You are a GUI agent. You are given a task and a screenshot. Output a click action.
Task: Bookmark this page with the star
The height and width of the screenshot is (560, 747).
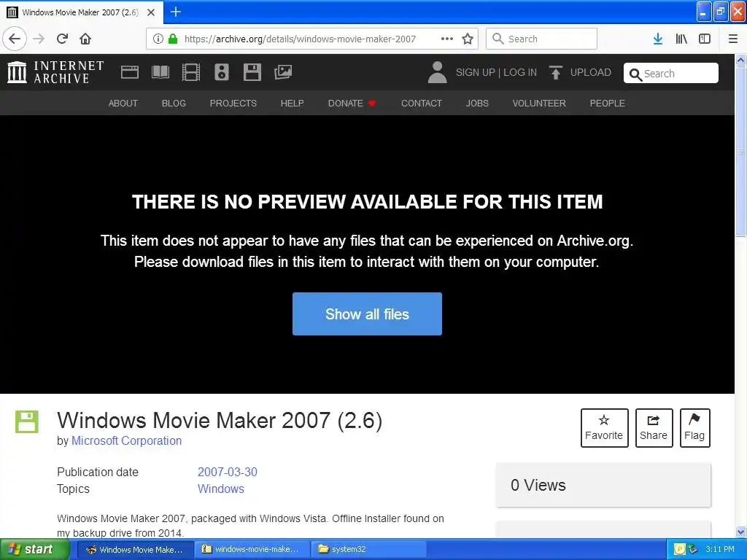tap(468, 39)
